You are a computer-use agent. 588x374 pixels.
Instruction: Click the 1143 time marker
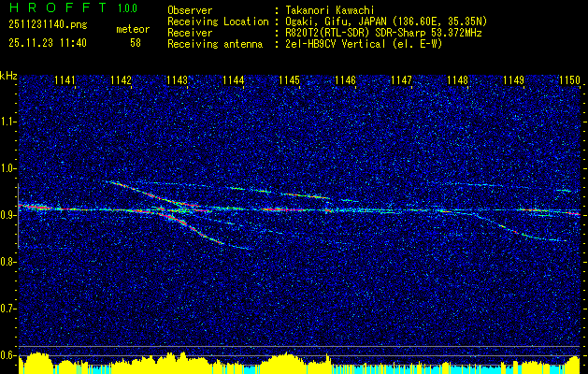pyautogui.click(x=177, y=80)
